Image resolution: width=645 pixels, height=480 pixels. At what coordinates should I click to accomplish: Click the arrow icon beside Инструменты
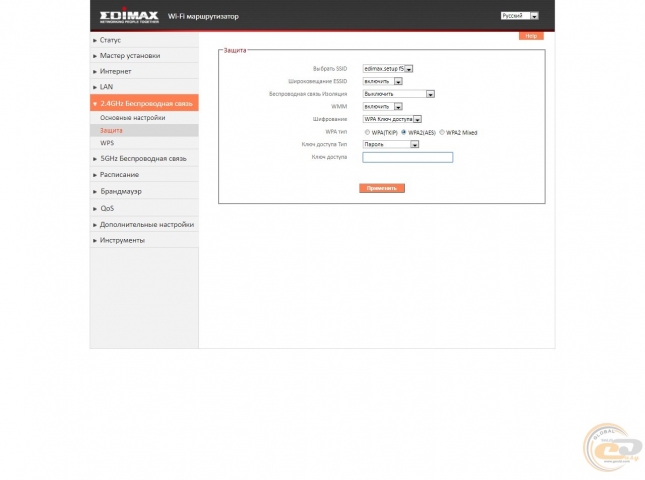click(x=95, y=241)
